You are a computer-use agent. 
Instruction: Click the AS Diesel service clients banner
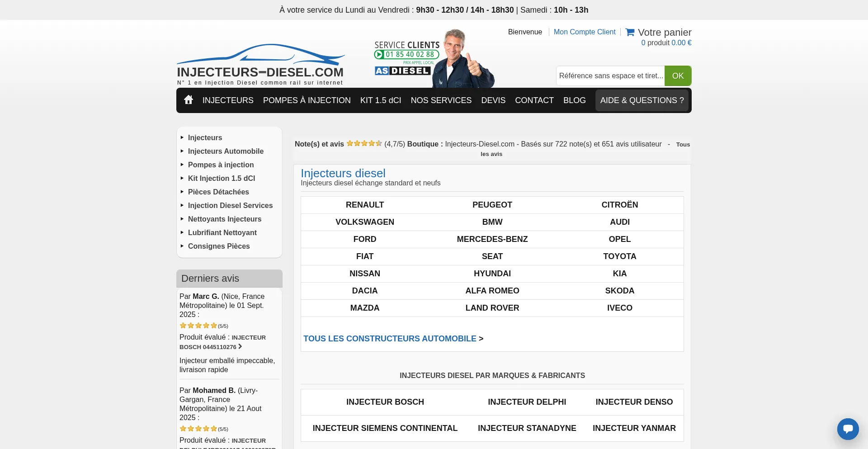434,58
